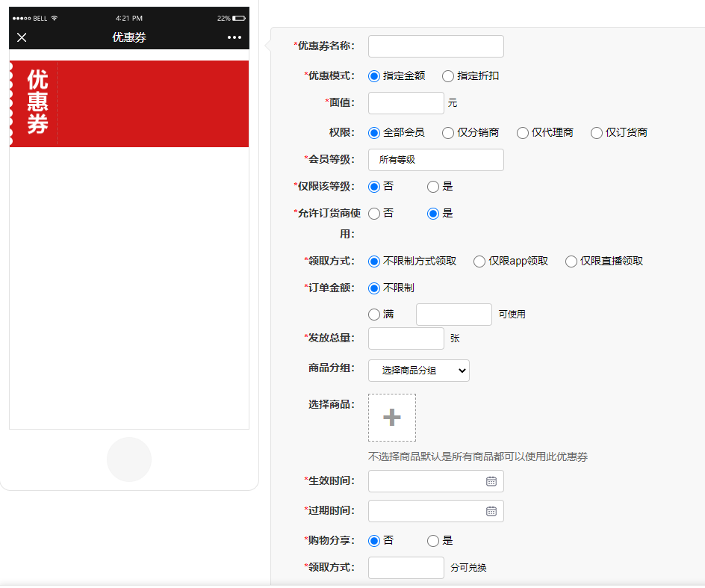Open the three-dots menu in phone preview

pos(235,37)
